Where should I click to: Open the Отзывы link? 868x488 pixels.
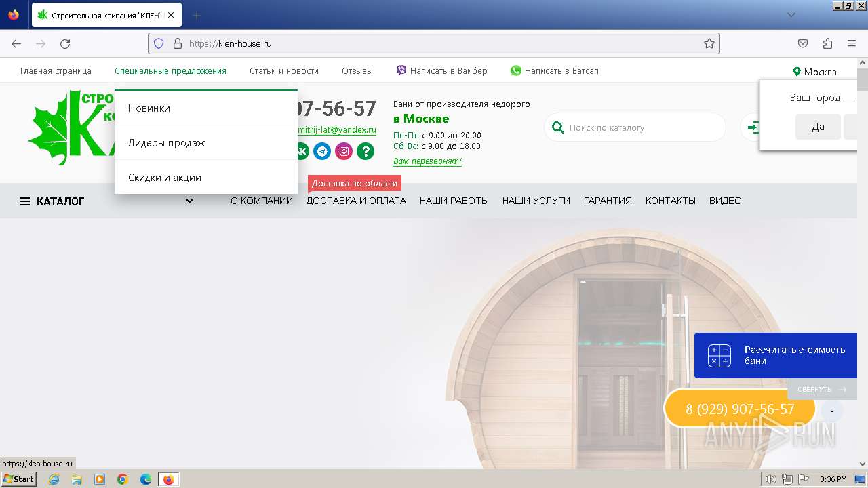[x=357, y=70]
